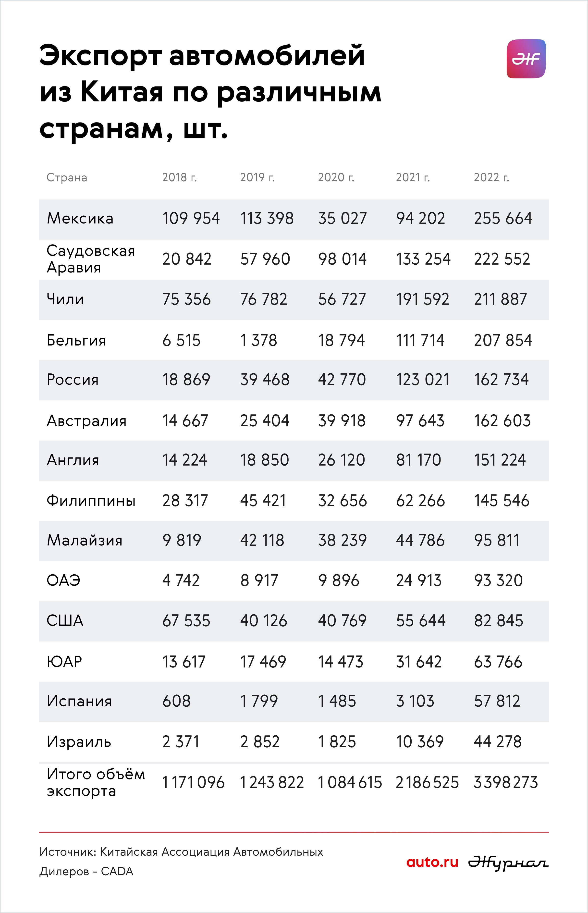Select the Итого объём экспорта label
This screenshot has height=913, width=588.
point(96,782)
